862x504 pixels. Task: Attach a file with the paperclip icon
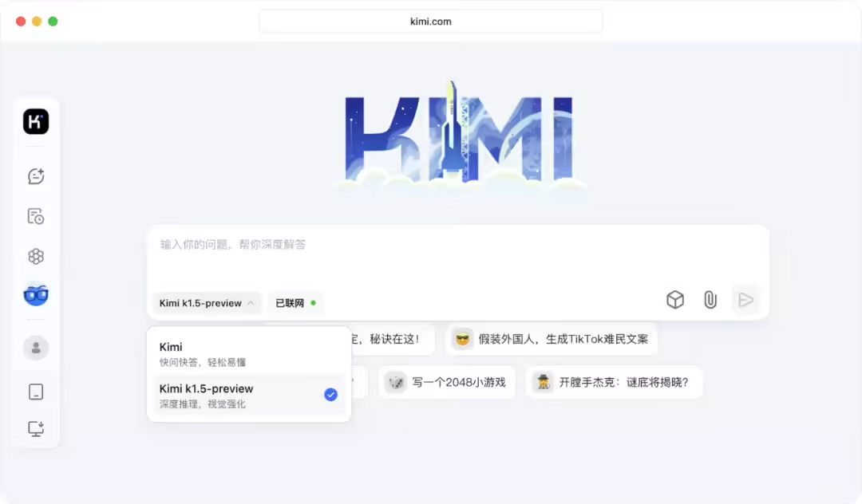pyautogui.click(x=710, y=300)
